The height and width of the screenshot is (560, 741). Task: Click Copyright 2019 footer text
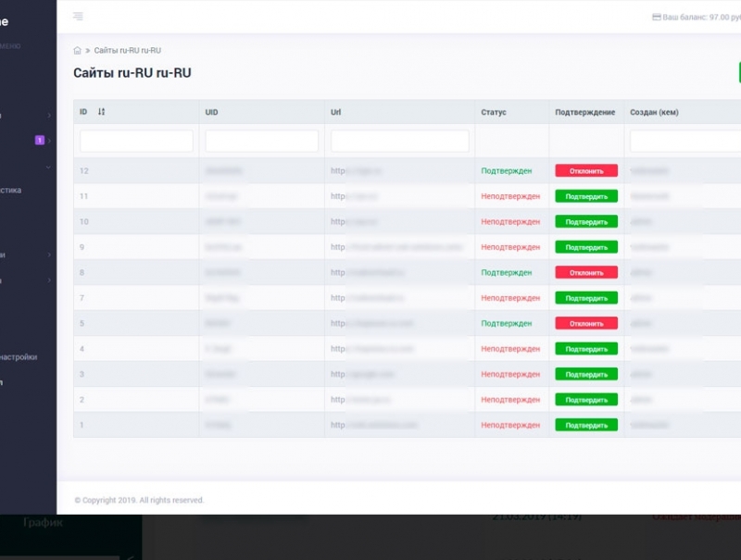pyautogui.click(x=139, y=501)
